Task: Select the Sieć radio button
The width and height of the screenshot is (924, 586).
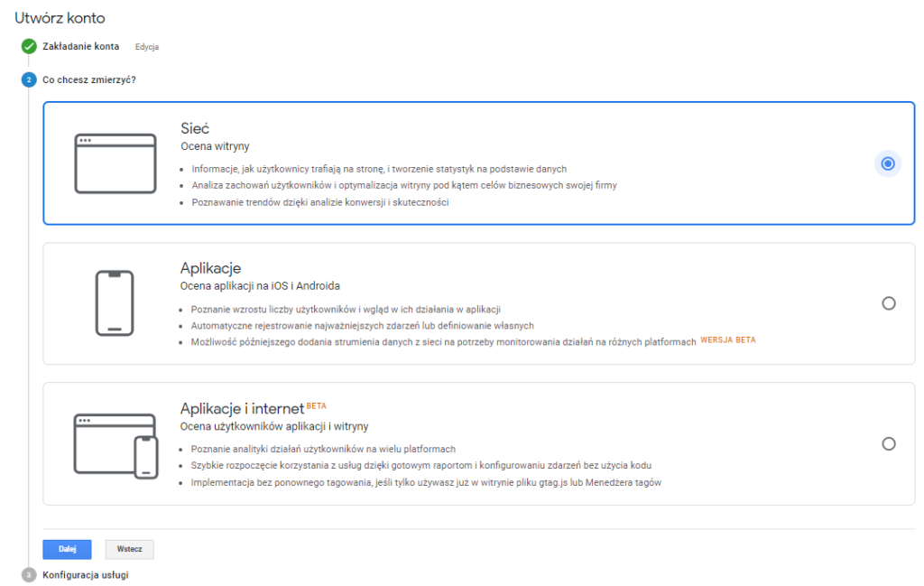Action: coord(888,163)
